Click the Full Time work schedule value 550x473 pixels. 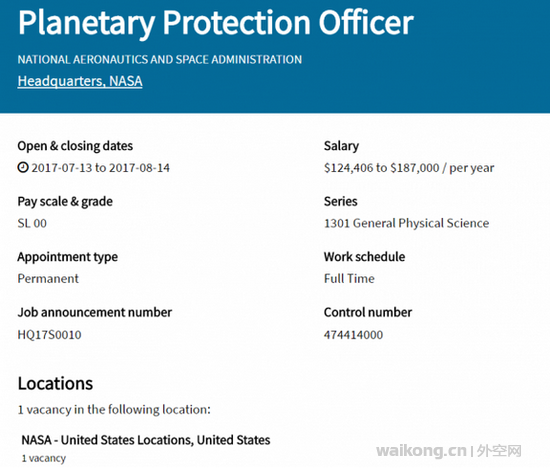pos(349,279)
